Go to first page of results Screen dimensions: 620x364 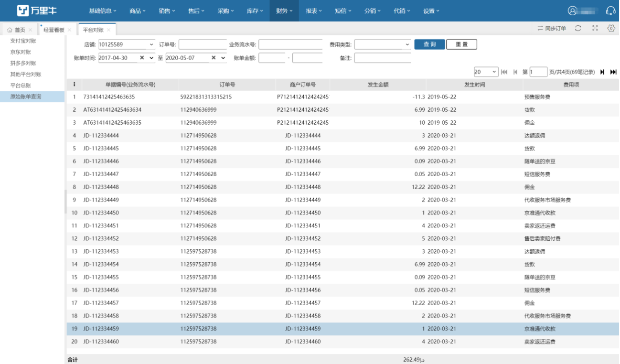pos(504,72)
